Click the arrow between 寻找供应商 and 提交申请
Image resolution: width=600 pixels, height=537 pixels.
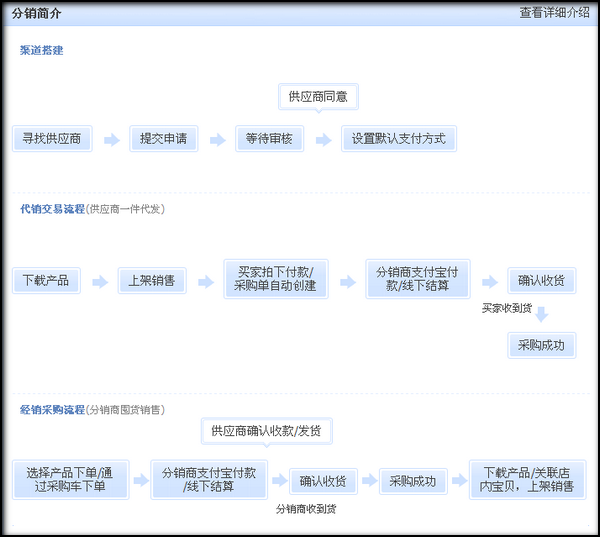point(111,140)
